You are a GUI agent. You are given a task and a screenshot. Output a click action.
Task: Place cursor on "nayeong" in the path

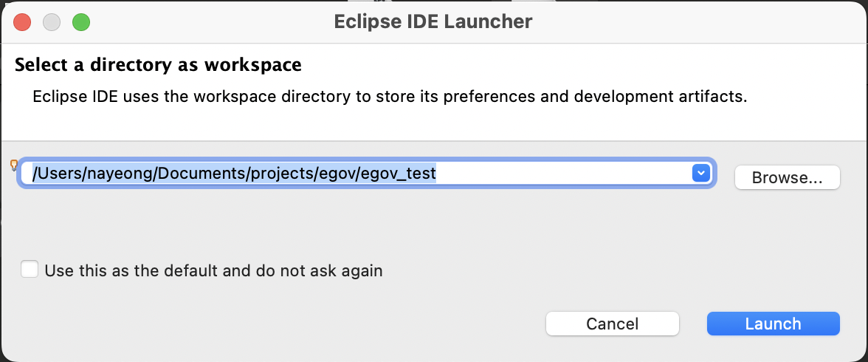(117, 174)
